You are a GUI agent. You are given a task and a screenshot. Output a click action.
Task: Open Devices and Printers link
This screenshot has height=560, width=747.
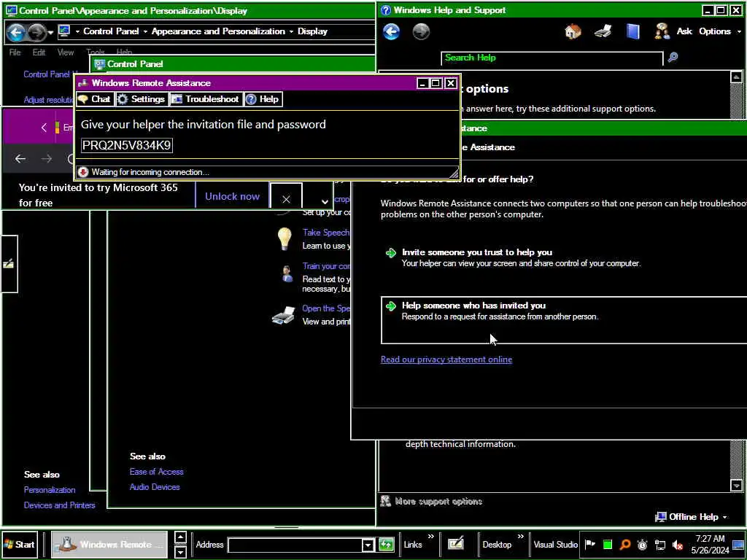60,505
